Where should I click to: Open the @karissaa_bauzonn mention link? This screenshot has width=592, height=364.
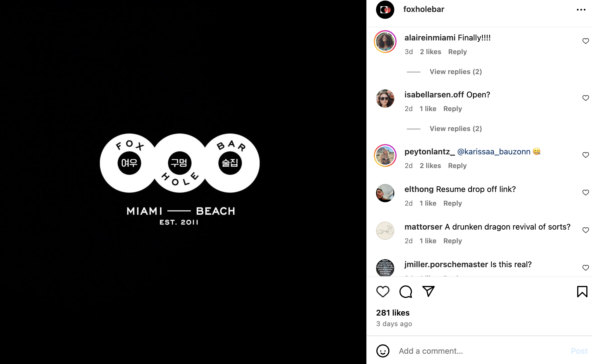(494, 152)
